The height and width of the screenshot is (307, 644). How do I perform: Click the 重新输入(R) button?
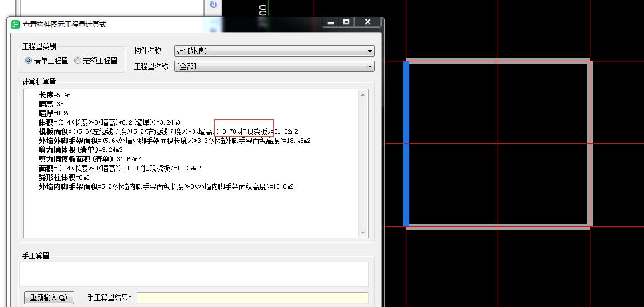49,297
